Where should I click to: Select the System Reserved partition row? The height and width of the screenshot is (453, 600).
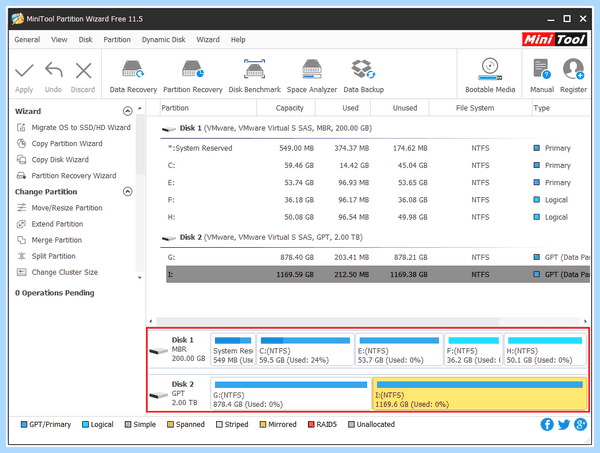(378, 148)
